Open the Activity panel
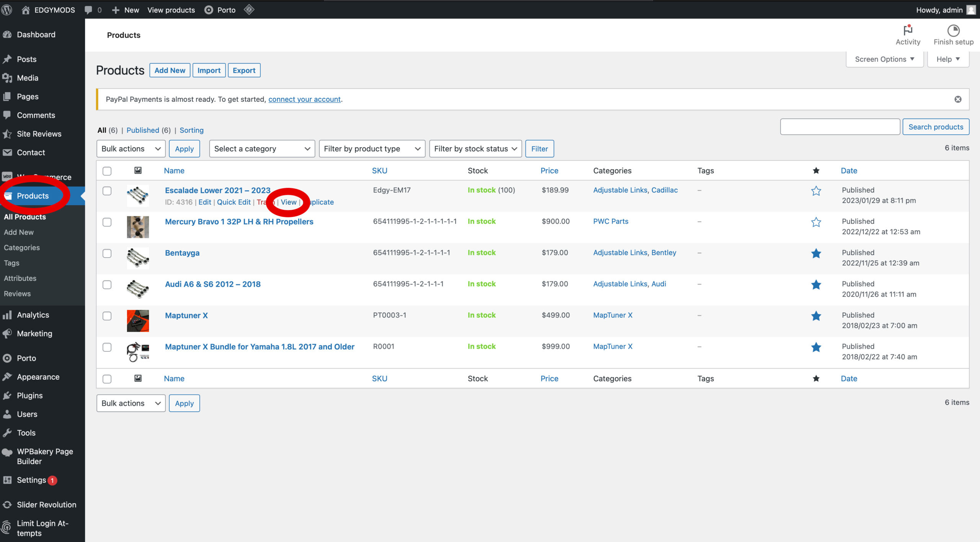 pyautogui.click(x=908, y=35)
